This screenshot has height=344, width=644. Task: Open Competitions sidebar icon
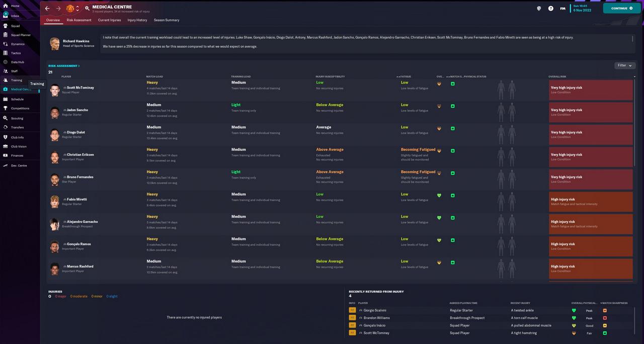click(6, 108)
